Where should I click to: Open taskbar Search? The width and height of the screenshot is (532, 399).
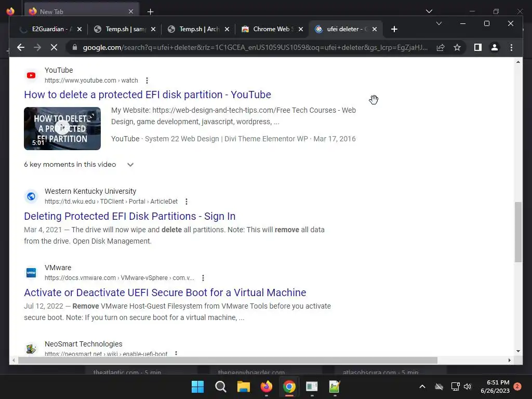[220, 387]
